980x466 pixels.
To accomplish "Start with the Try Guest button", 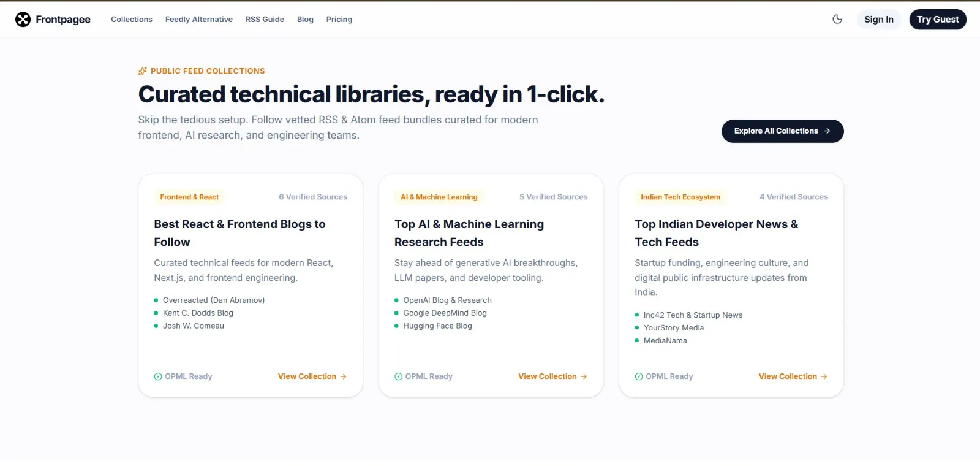I will point(938,20).
